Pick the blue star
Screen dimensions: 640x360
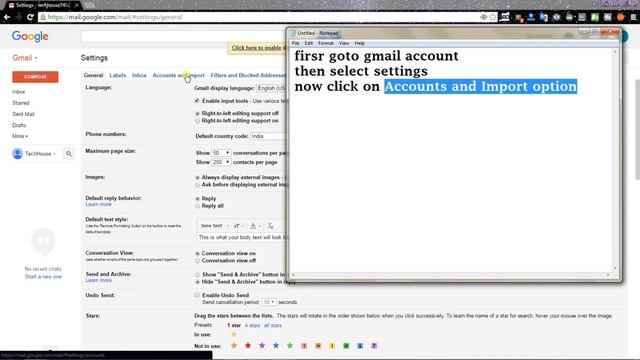click(x=276, y=346)
